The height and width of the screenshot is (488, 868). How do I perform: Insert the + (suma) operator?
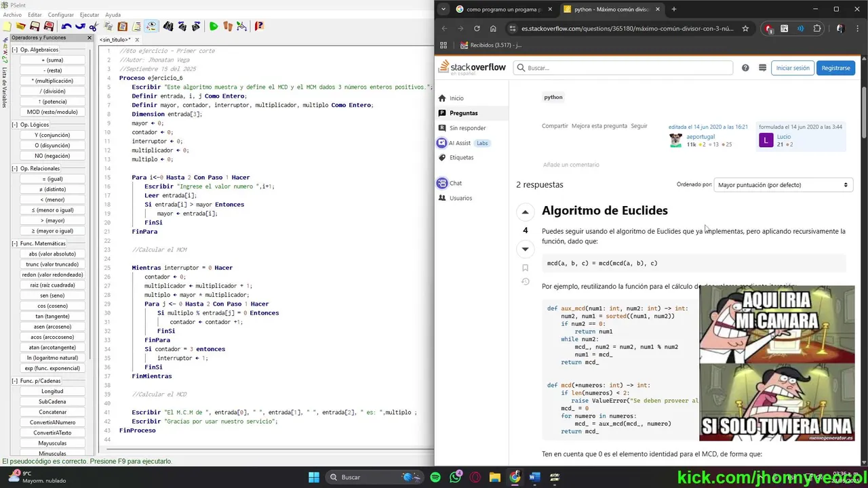(x=52, y=60)
